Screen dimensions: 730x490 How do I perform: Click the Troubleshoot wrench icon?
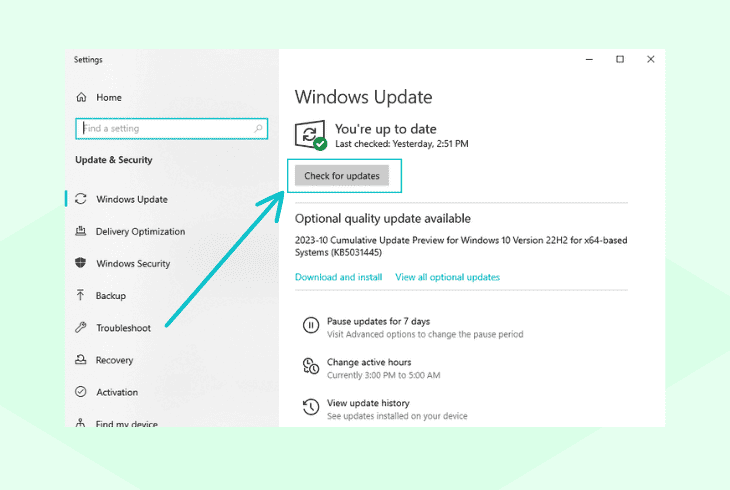[81, 327]
